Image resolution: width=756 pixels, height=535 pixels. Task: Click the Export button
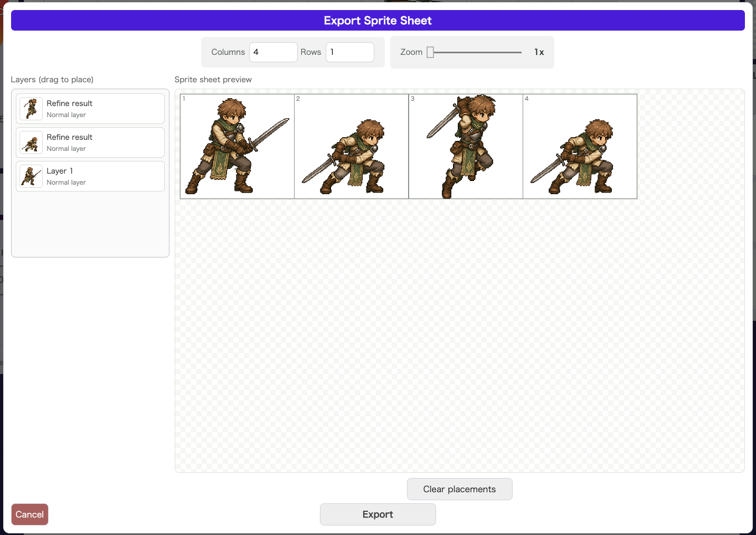point(378,514)
